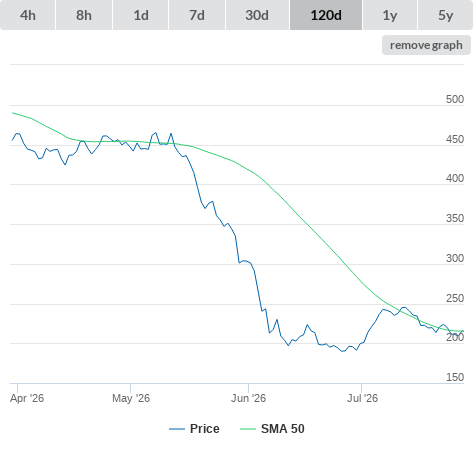Image resolution: width=474 pixels, height=455 pixels.
Task: Choose the 1d time range tab
Action: [x=141, y=15]
